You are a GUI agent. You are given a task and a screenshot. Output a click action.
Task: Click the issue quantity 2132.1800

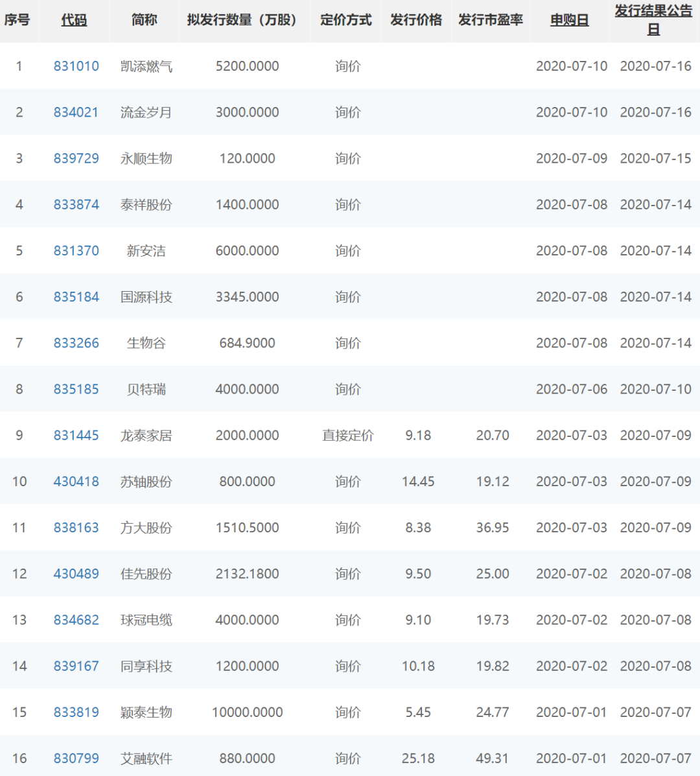[248, 574]
